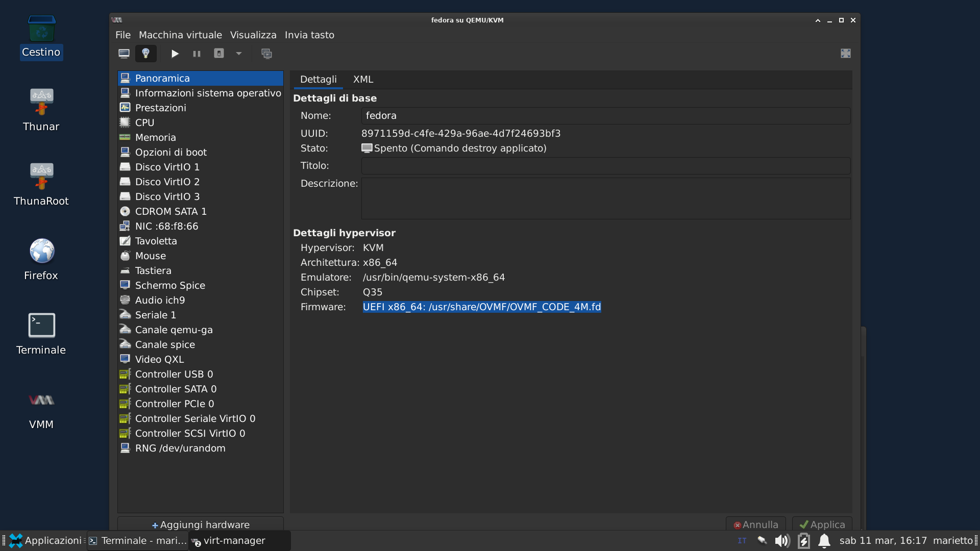Image resolution: width=980 pixels, height=551 pixels.
Task: Click the Applica button
Action: pyautogui.click(x=822, y=524)
